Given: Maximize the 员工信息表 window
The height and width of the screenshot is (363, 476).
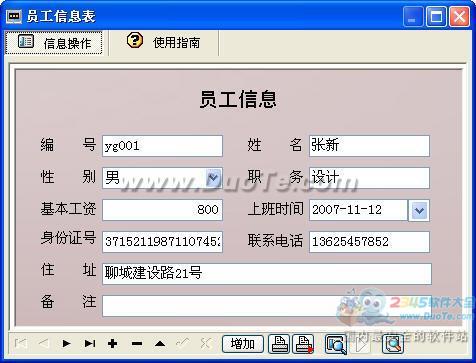Looking at the screenshot, I should (x=436, y=16).
